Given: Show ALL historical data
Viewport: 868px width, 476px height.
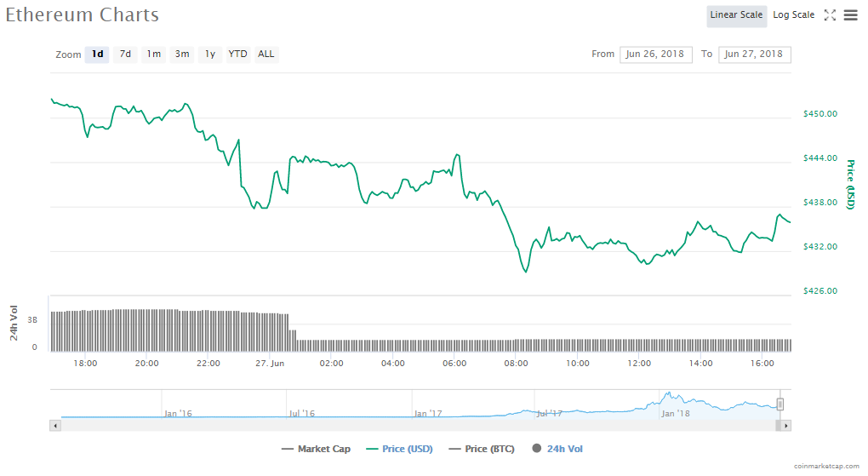Looking at the screenshot, I should coord(266,54).
